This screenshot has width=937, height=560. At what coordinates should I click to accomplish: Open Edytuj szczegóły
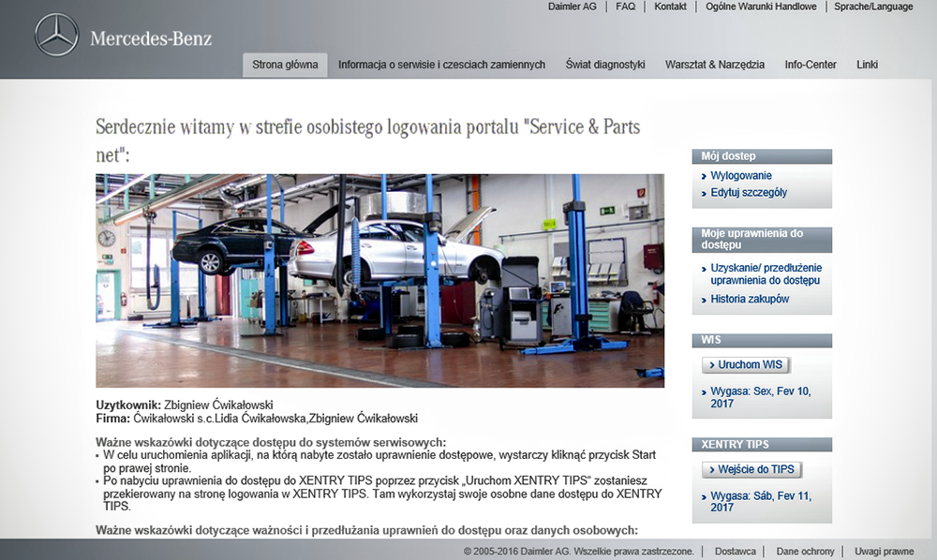point(749,192)
